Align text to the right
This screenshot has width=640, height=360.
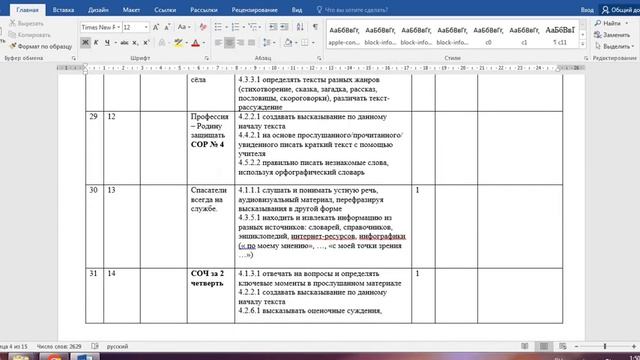(x=240, y=42)
